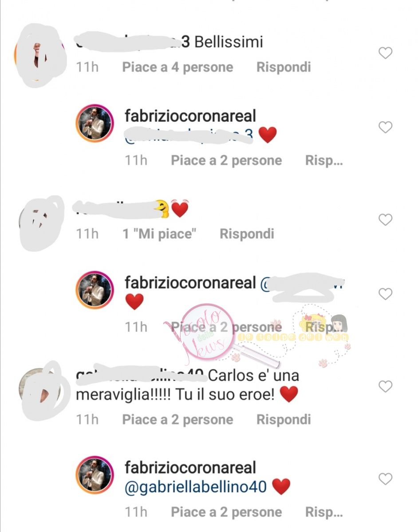Tap truncated Risp... under last fabriziocoronareal reply
Screen dimensions: 418x532
tap(324, 512)
